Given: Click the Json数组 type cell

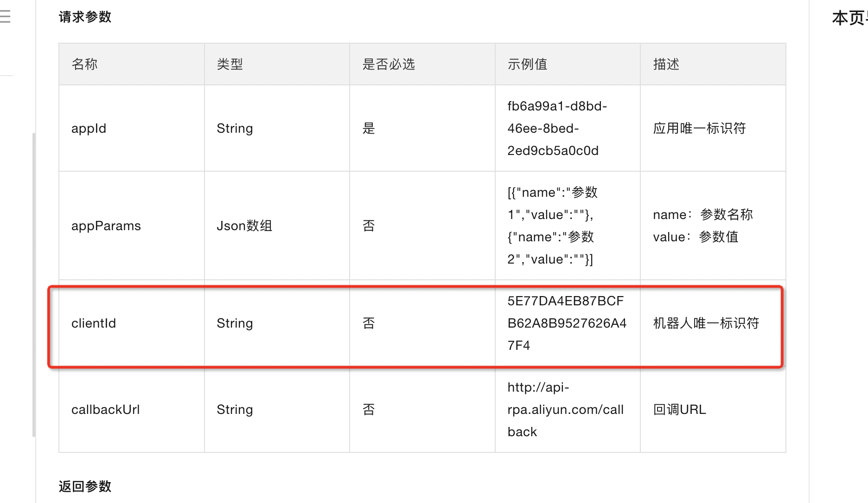Looking at the screenshot, I should point(244,226).
